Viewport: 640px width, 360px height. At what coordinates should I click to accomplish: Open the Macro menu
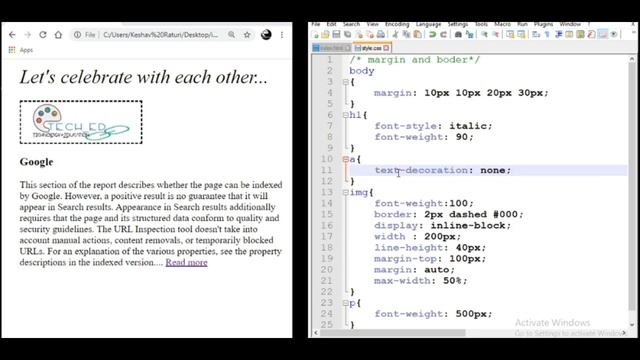click(x=502, y=24)
